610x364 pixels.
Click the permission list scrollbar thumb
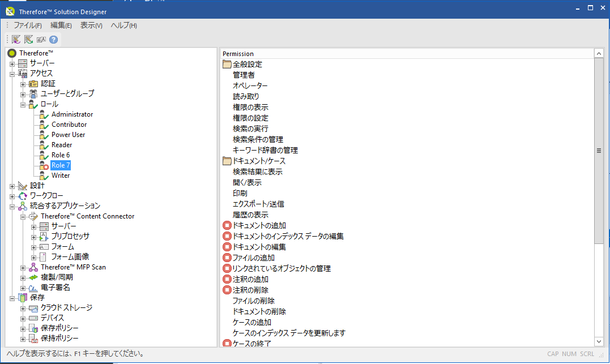click(599, 151)
